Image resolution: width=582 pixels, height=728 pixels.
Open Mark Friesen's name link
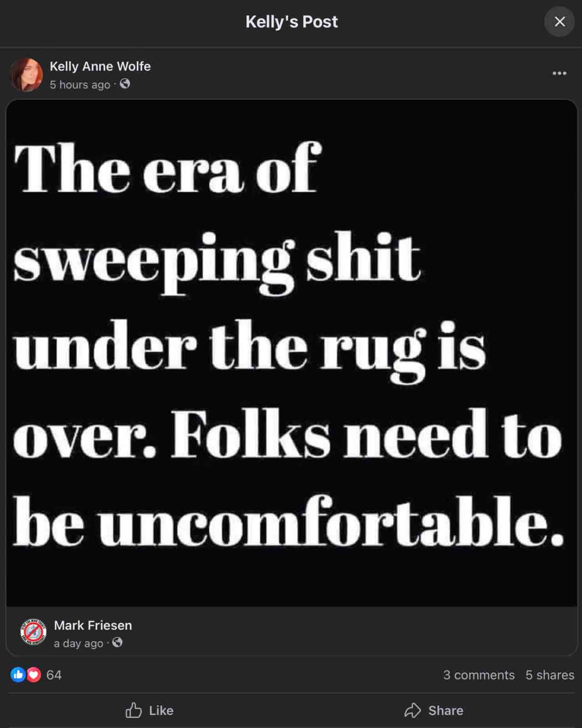click(93, 626)
